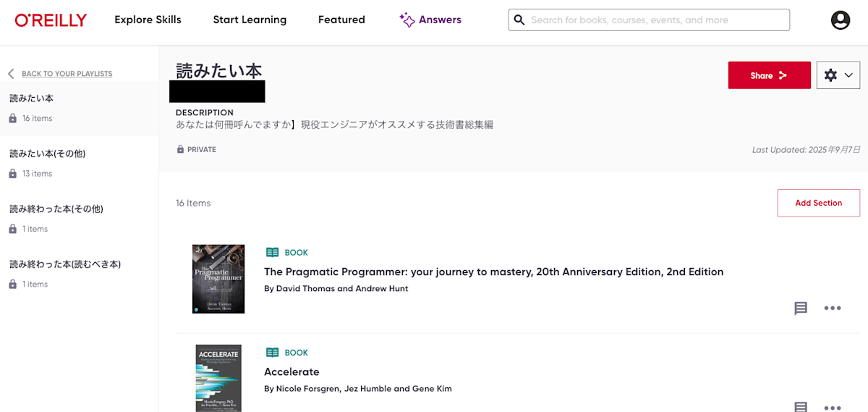Image resolution: width=868 pixels, height=412 pixels.
Task: Open the Accelerate book title
Action: point(292,371)
